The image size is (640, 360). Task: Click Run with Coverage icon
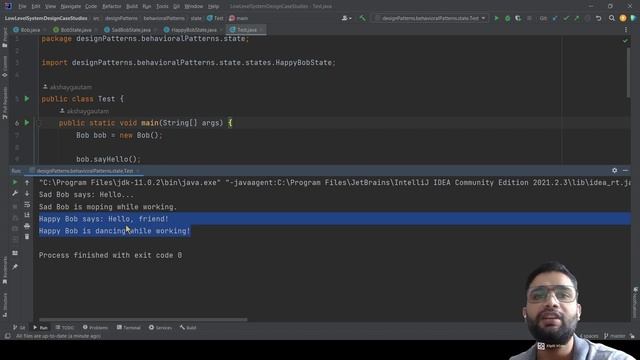[518, 18]
